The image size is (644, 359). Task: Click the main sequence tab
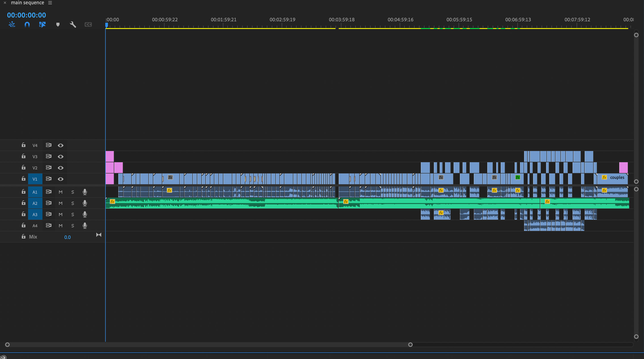[x=28, y=3]
